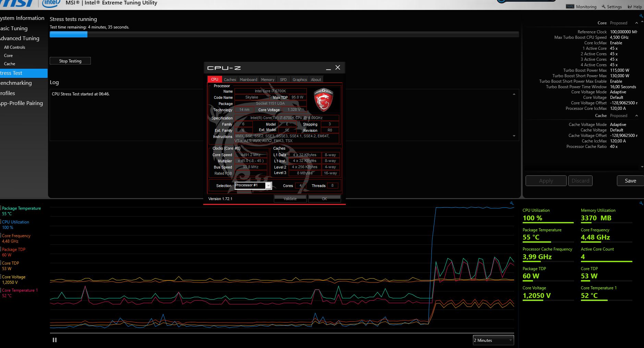Open the 2 Minutes time range dropdown
The height and width of the screenshot is (348, 644).
click(493, 340)
